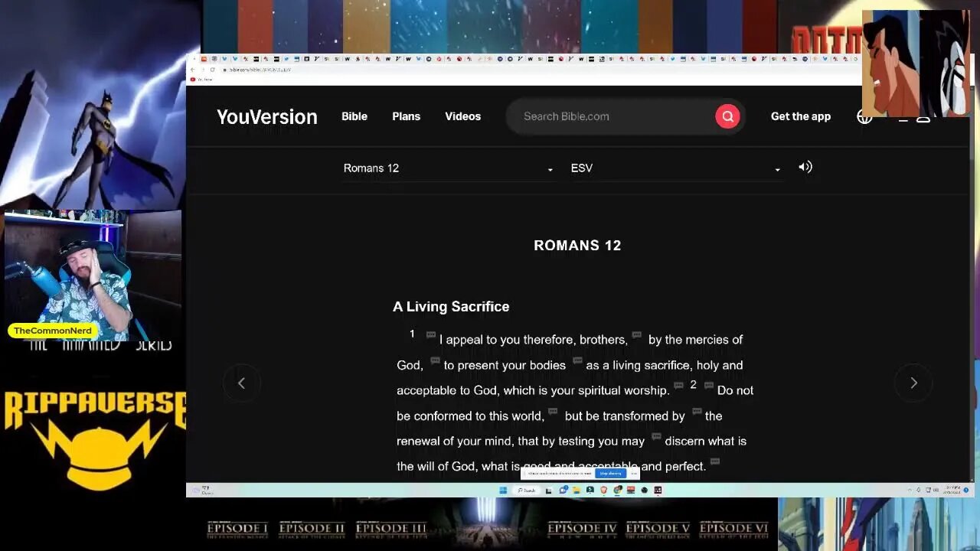Open the Bible menu item
The height and width of the screenshot is (551, 980).
tap(354, 116)
